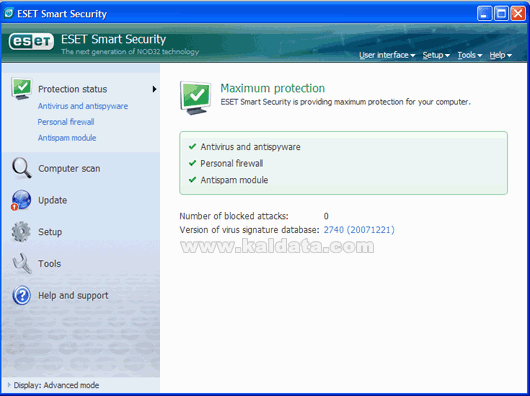Screen dimensions: 530x396
Task: Expand the Protection status arrow
Action: pyautogui.click(x=154, y=89)
